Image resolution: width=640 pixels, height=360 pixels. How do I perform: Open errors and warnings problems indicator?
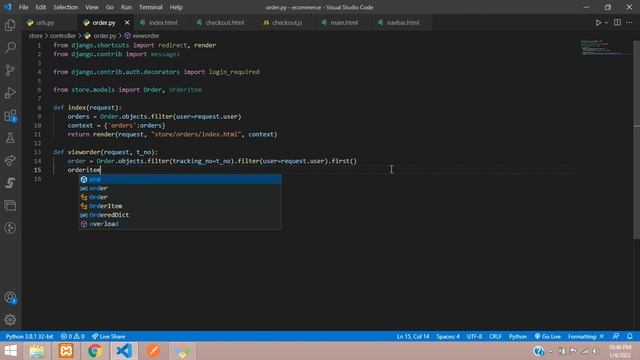point(72,336)
